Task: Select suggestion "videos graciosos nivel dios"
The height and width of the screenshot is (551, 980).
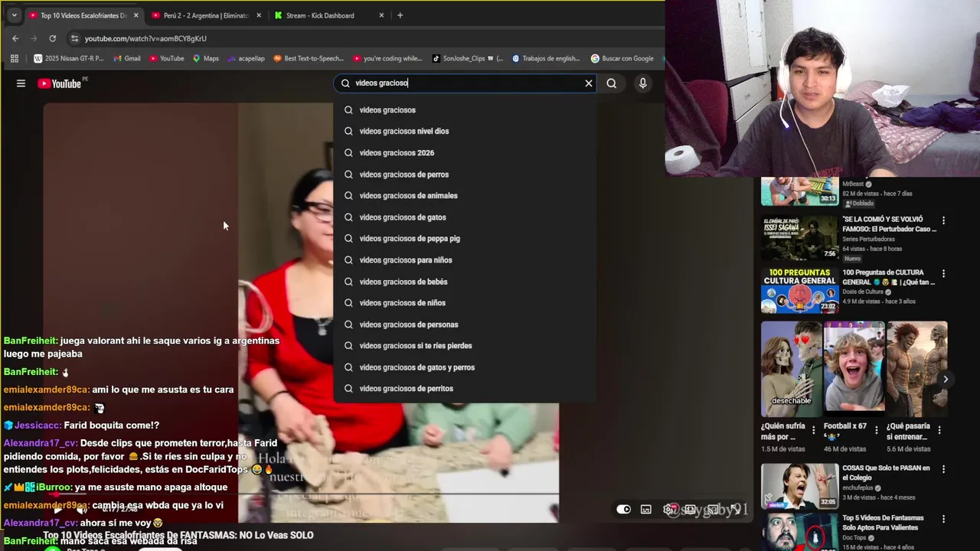Action: [465, 131]
